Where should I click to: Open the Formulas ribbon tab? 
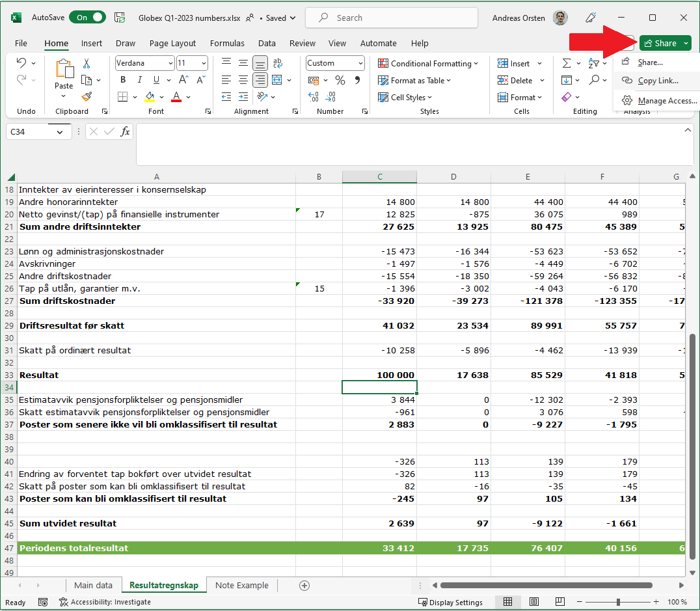227,44
